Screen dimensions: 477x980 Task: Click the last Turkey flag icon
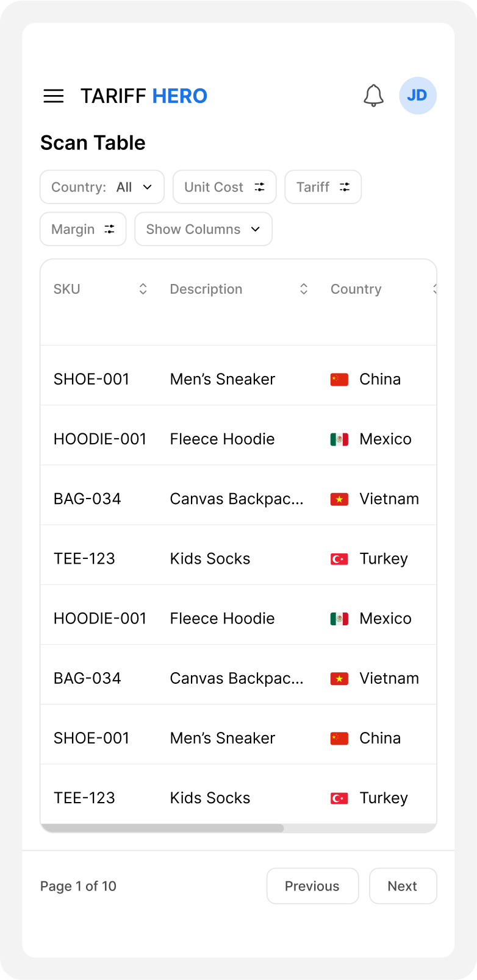339,798
